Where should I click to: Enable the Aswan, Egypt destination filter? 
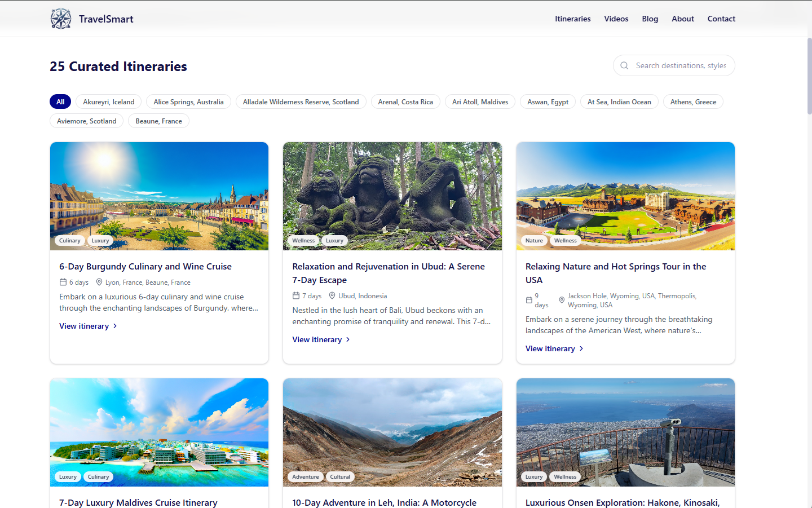548,101
